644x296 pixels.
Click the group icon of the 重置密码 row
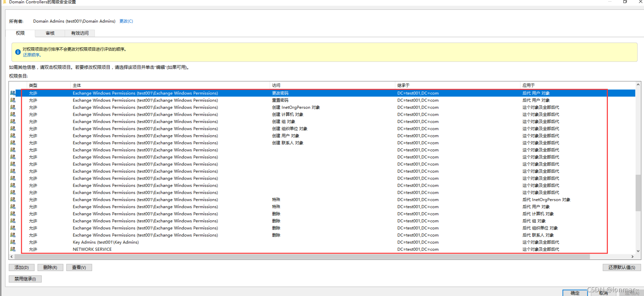point(13,100)
